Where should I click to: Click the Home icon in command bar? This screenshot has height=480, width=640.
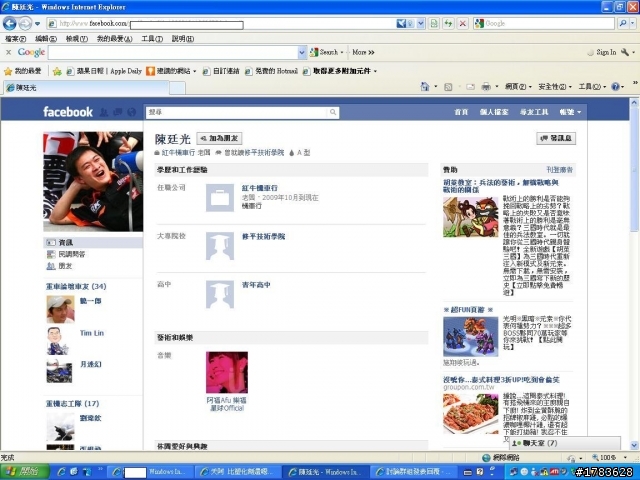(425, 87)
